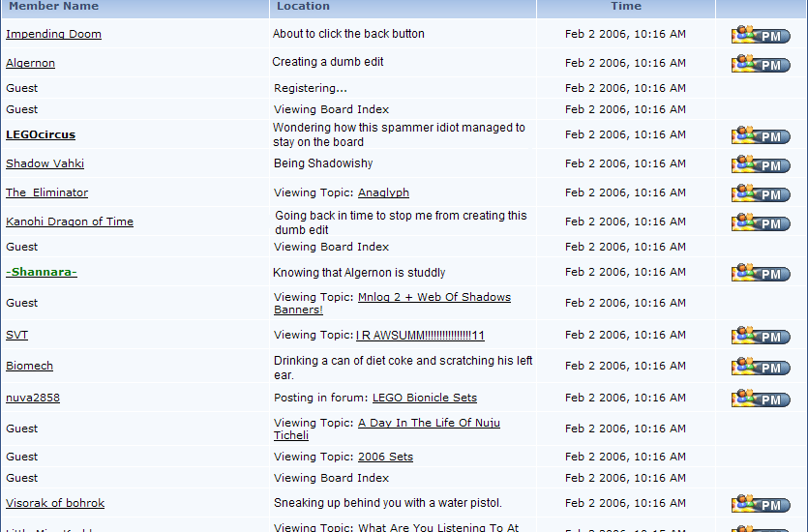Click the time cell in SVT's row

[x=625, y=335]
